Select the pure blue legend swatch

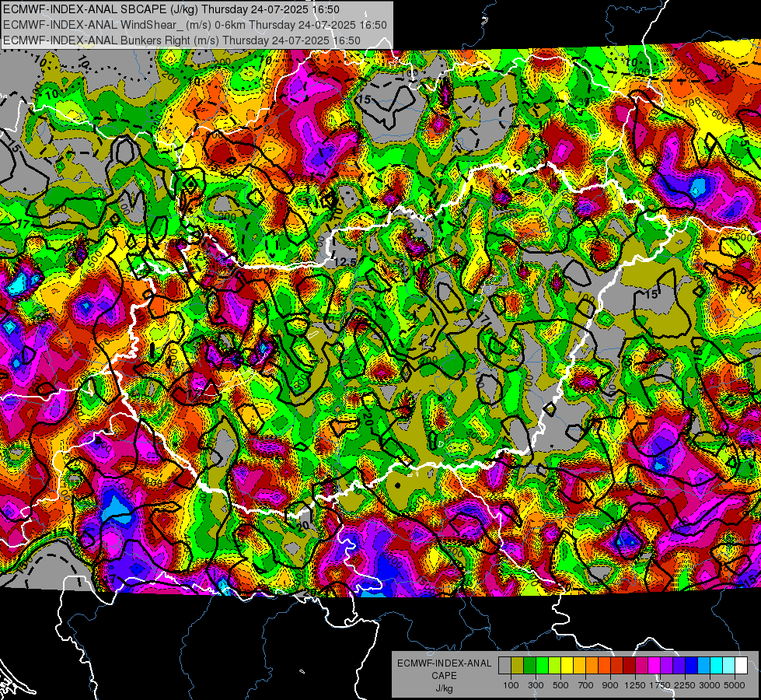(x=692, y=665)
